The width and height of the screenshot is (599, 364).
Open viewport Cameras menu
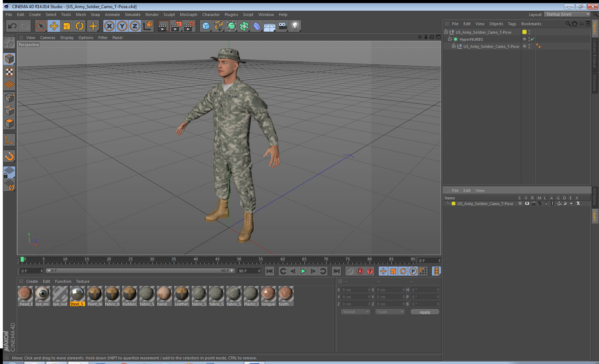tap(48, 38)
